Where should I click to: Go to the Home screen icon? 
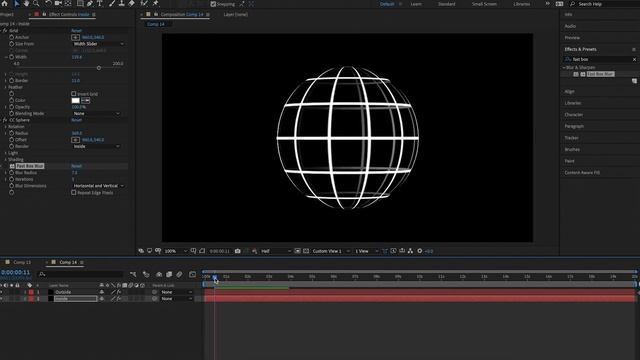pos(5,3)
